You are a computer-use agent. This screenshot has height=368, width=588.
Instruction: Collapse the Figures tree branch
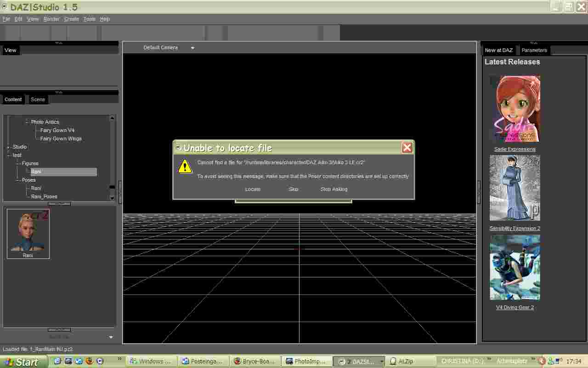tap(18, 163)
